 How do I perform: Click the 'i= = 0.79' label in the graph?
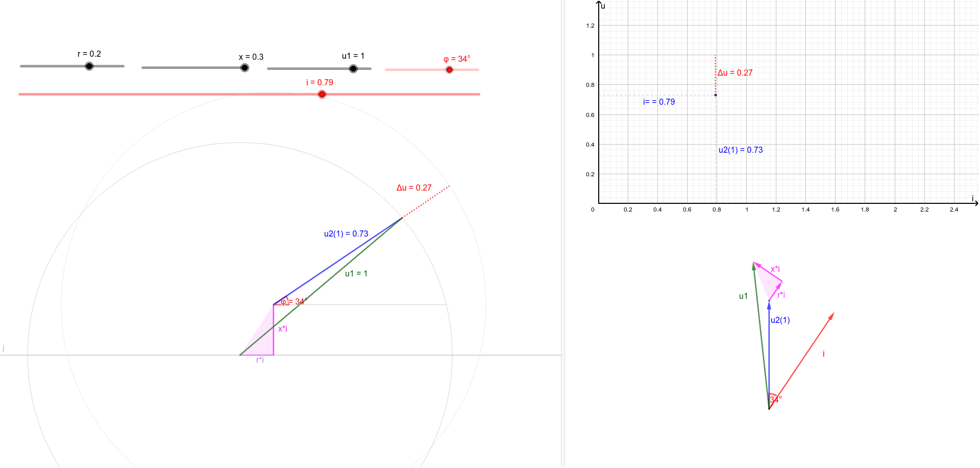[x=659, y=102]
